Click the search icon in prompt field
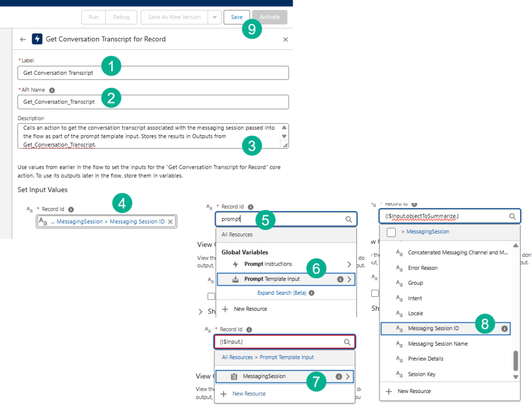 (x=349, y=219)
